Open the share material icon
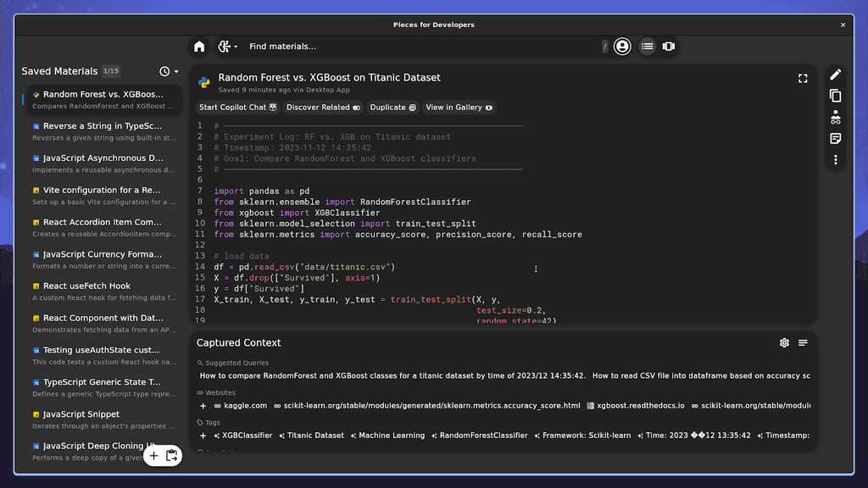The height and width of the screenshot is (488, 868). (836, 118)
